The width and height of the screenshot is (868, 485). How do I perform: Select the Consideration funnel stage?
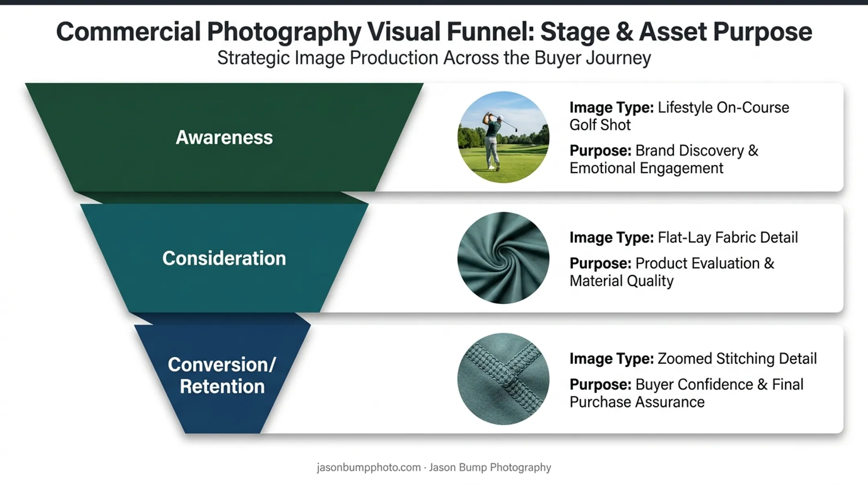click(224, 258)
